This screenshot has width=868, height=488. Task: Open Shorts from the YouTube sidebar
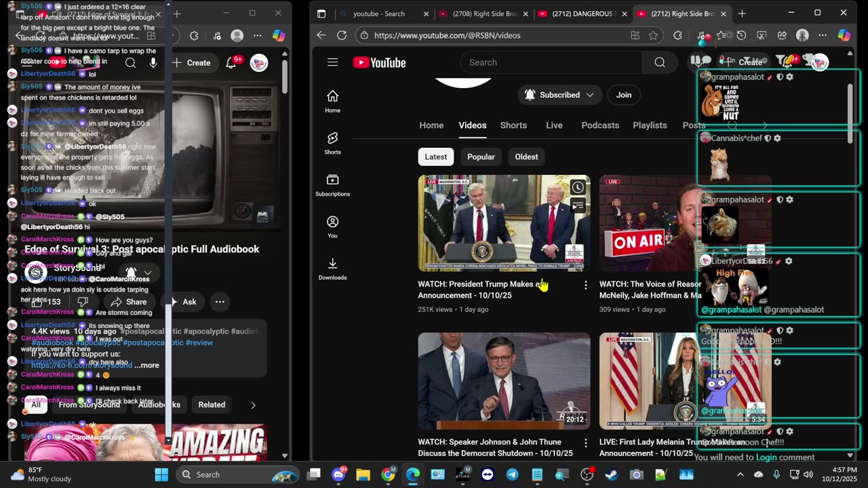(x=332, y=143)
